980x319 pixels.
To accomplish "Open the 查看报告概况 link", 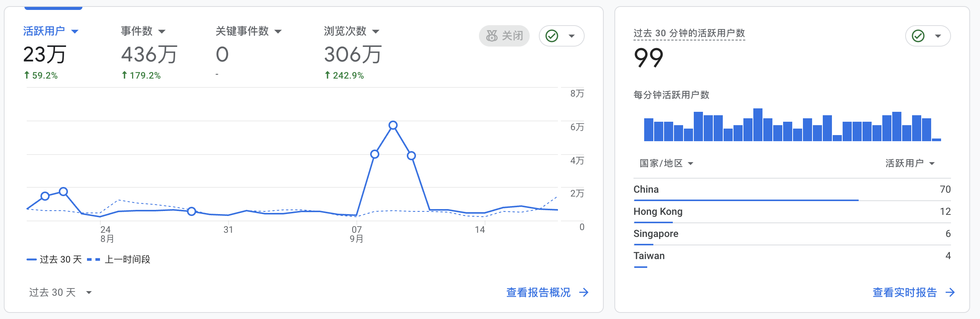I will pos(538,292).
